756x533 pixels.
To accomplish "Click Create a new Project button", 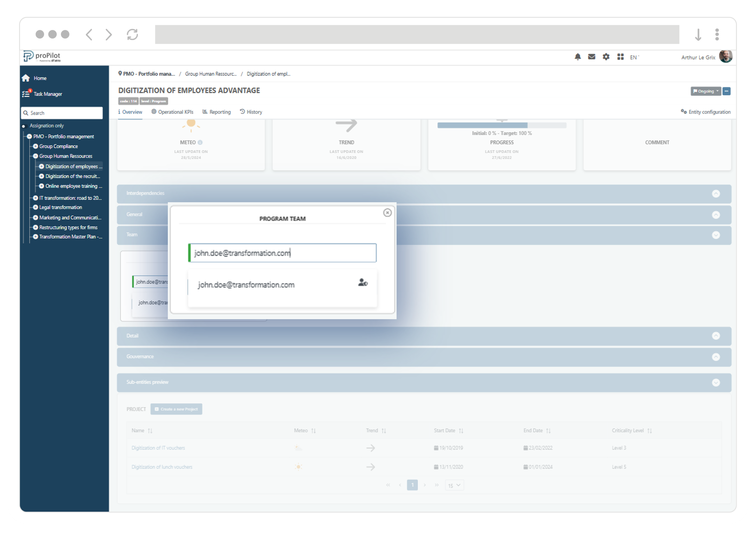I will tap(176, 409).
